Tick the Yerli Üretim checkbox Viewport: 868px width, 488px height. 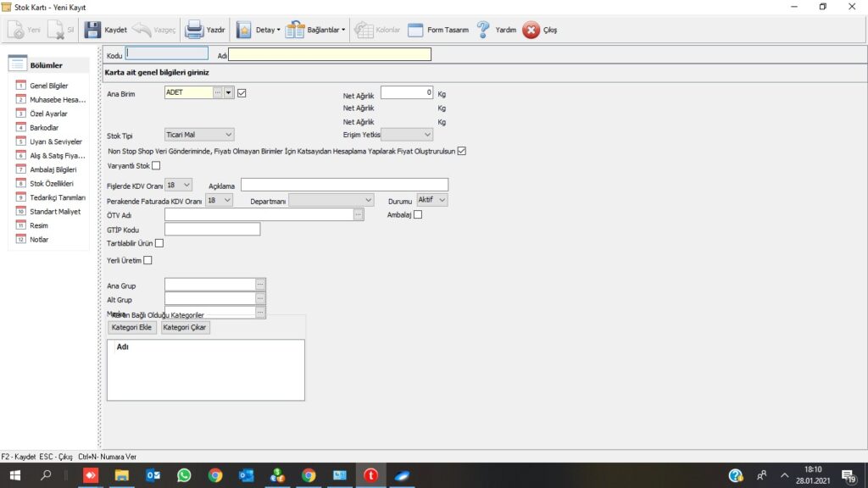click(x=148, y=260)
